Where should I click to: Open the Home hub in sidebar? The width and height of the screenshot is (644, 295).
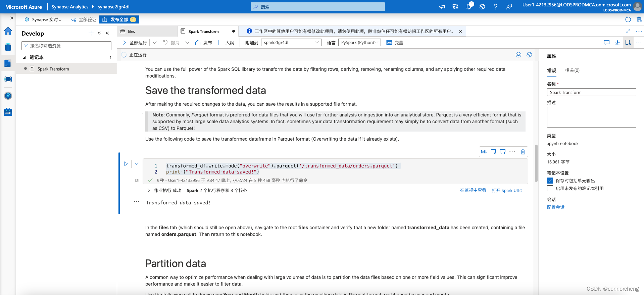point(8,31)
